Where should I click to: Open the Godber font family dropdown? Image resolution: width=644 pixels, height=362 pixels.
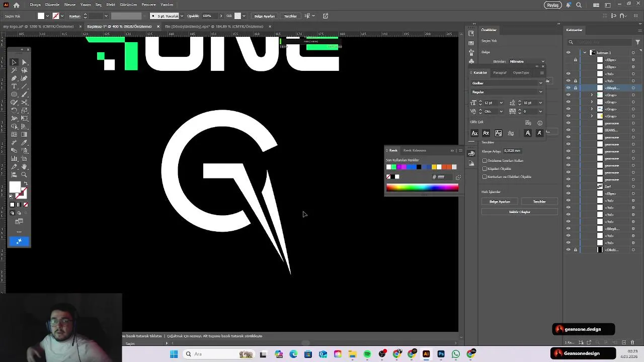click(x=541, y=83)
